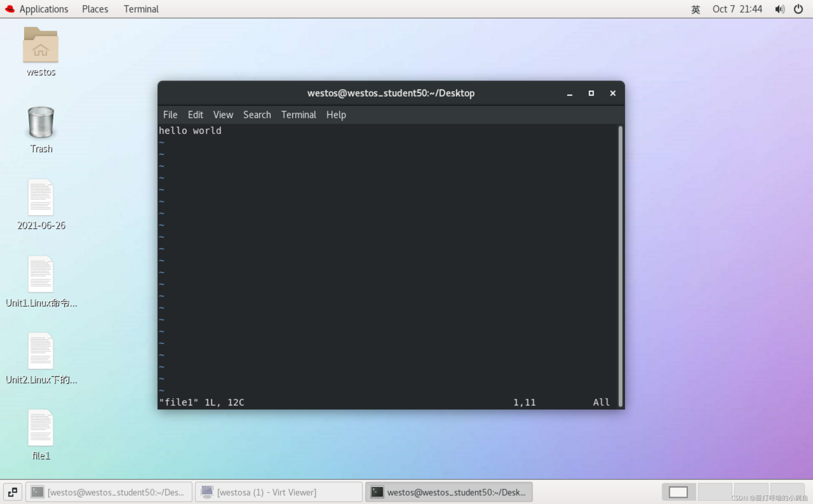Switch to the second workspace box
This screenshot has width=813, height=504.
[715, 492]
